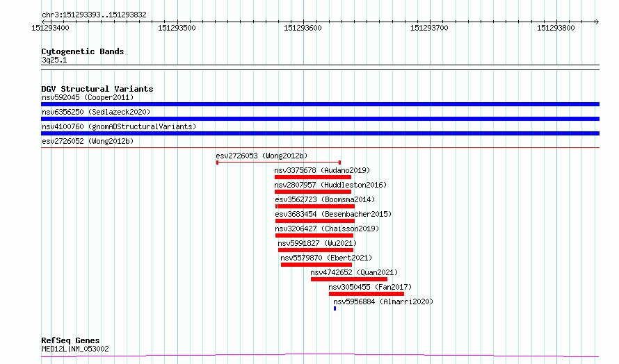Click the DGV Structural Variants track title
The width and height of the screenshot is (619, 364).
pyautogui.click(x=97, y=89)
